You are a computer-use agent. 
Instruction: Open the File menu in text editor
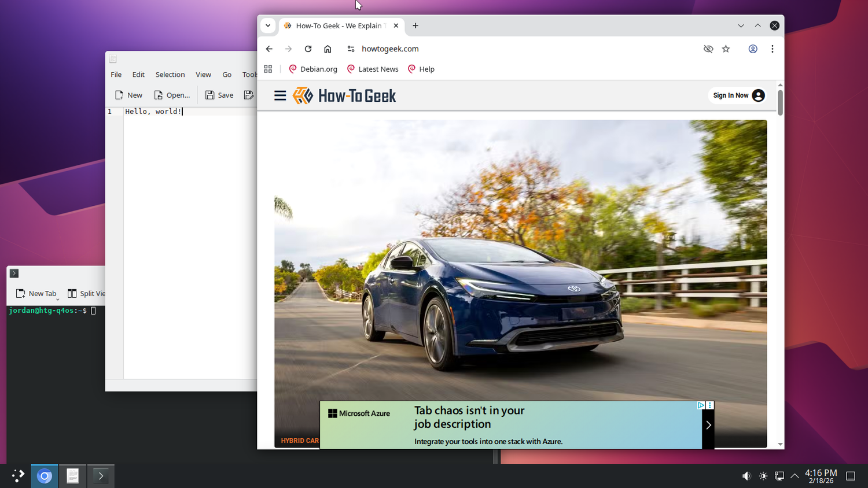116,75
